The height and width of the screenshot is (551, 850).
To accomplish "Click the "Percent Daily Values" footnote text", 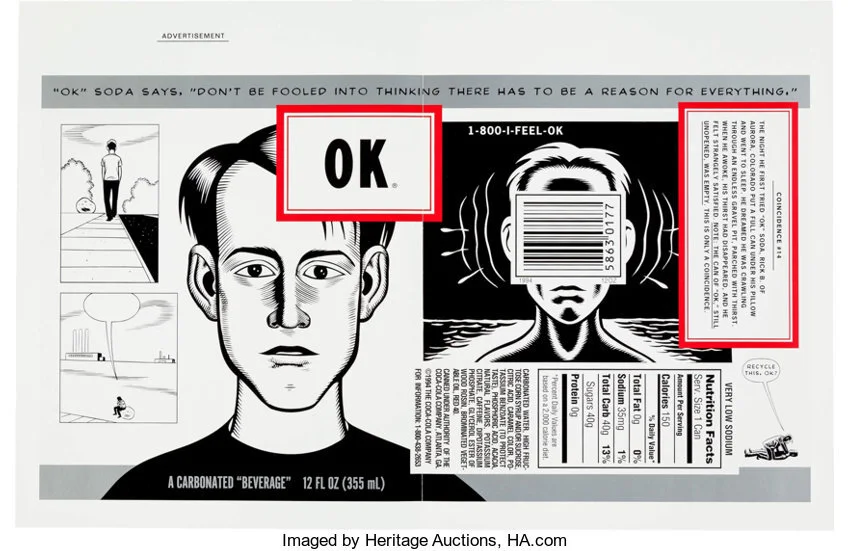I will [550, 416].
